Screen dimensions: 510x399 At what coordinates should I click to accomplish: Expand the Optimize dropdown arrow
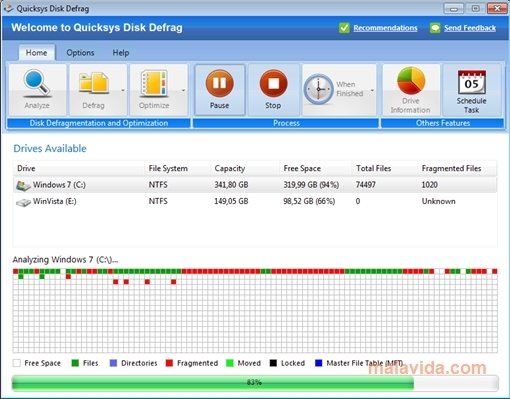click(x=183, y=90)
